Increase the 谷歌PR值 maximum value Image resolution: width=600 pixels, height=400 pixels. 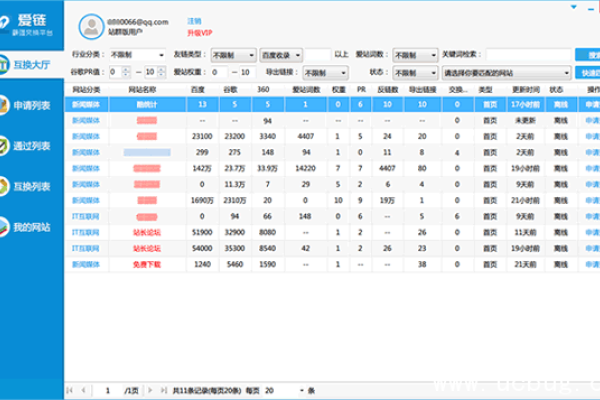161,69
